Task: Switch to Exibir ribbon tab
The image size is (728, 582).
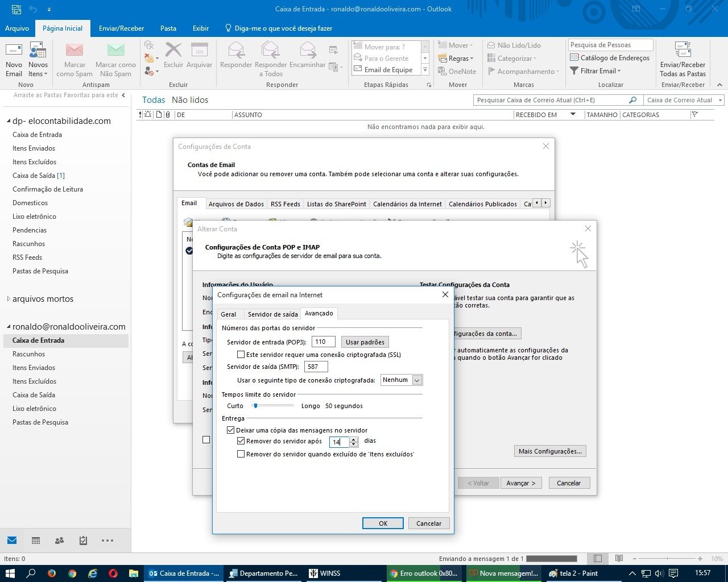Action: [201, 28]
